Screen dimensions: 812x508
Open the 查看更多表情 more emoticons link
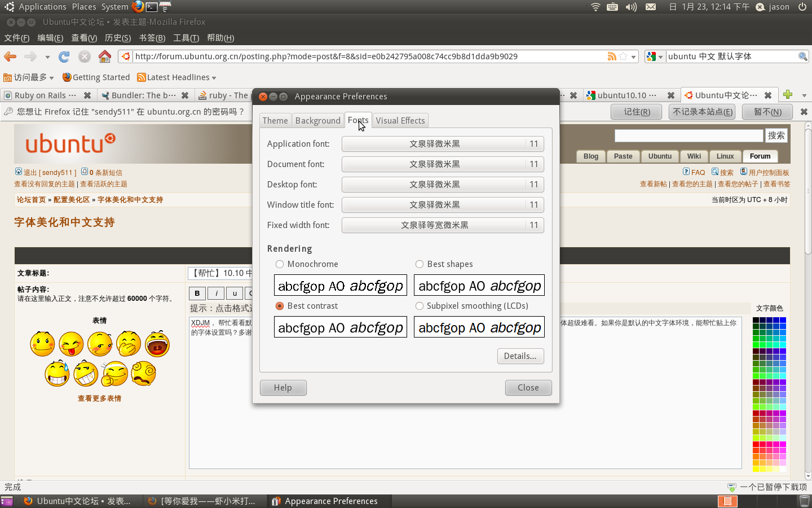point(100,398)
